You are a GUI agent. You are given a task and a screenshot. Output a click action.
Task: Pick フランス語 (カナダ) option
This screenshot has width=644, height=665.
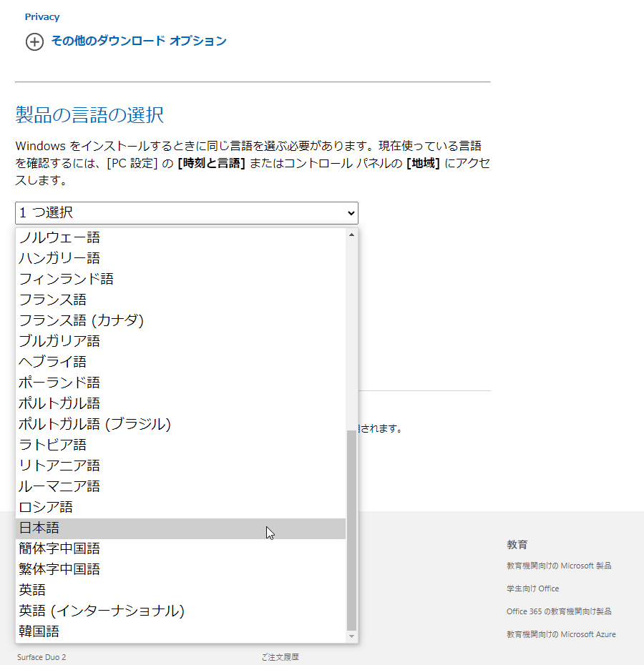180,320
